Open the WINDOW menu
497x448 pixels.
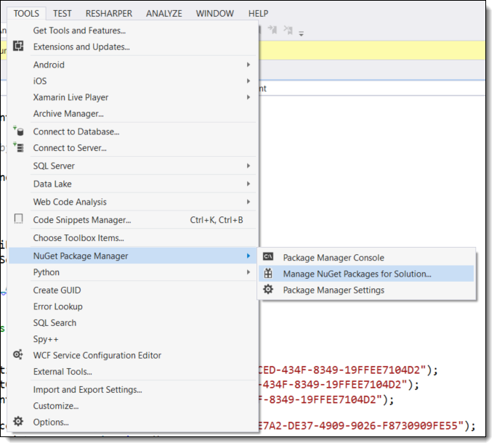coord(214,13)
